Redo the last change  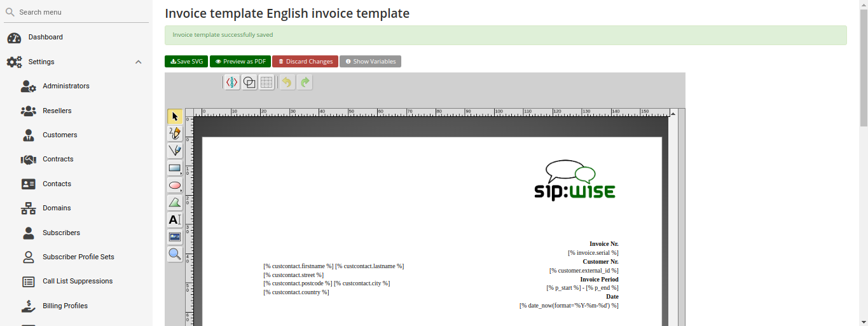tap(305, 82)
